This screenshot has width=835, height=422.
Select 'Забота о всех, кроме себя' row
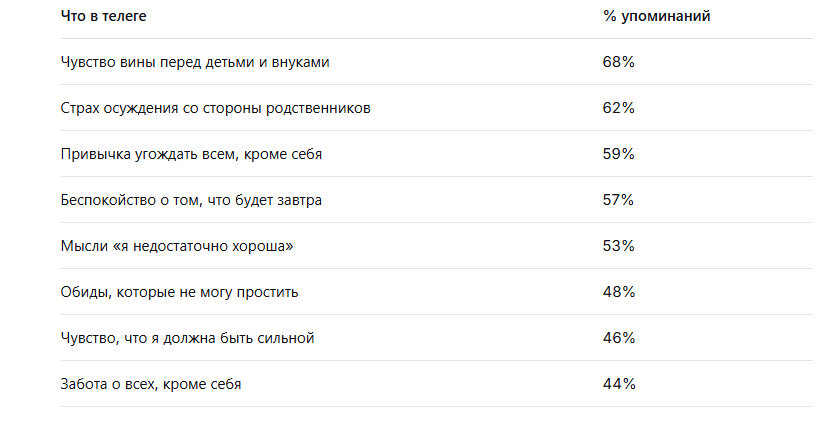437,384
